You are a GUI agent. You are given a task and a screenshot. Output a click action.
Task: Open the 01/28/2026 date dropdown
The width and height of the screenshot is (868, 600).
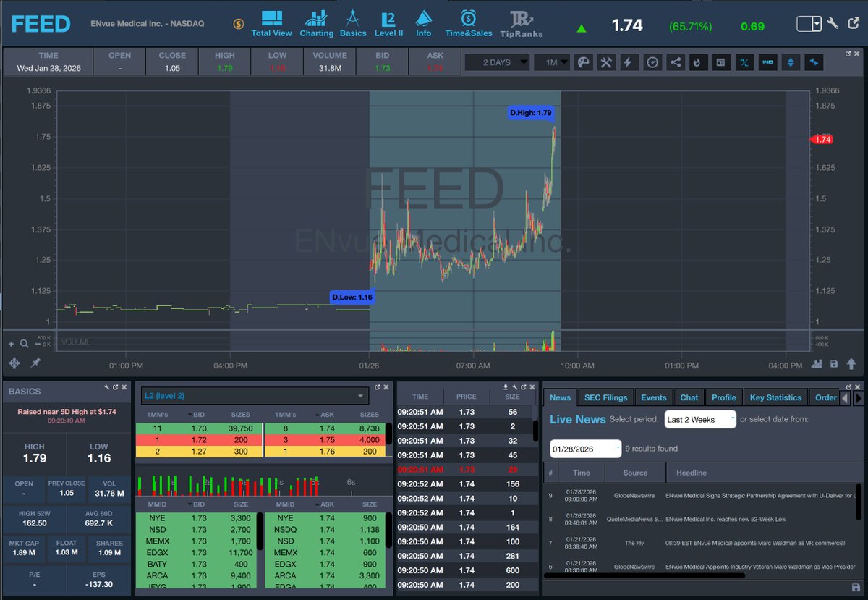[x=586, y=449]
